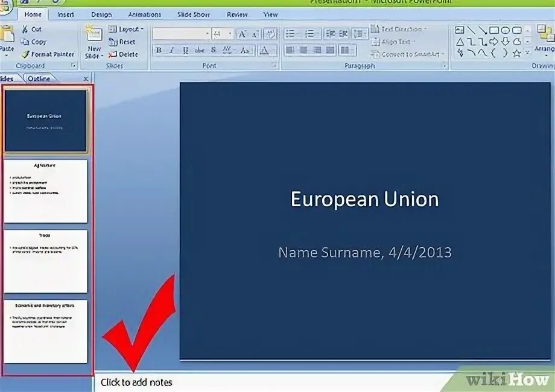Open the Insert ribbon tab
Image resolution: width=555 pixels, height=392 pixels.
click(x=66, y=14)
